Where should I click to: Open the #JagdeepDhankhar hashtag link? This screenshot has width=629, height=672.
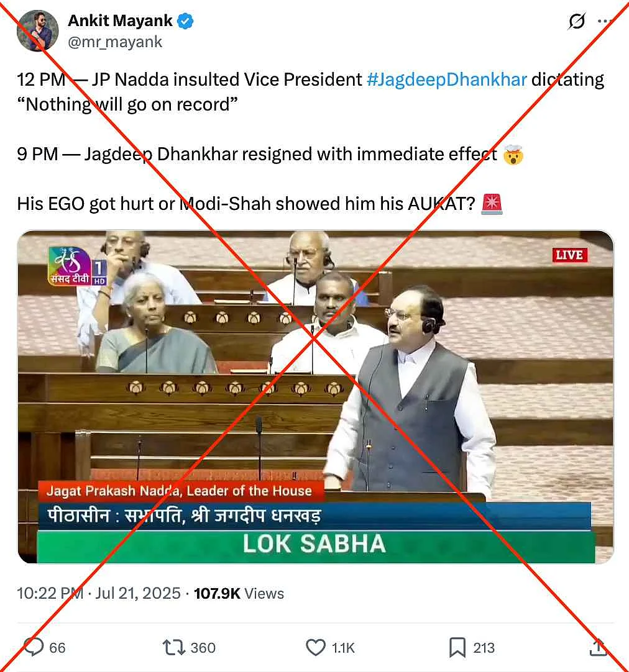tap(447, 79)
